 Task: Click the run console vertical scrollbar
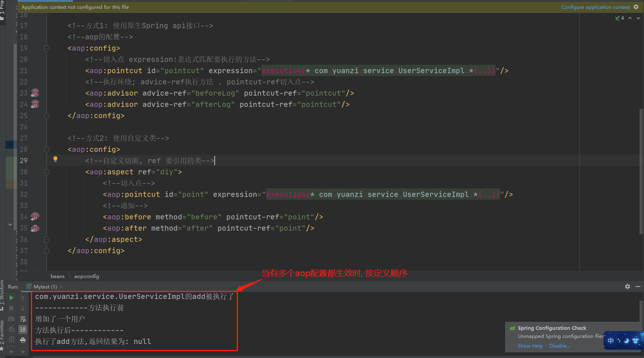[641, 311]
